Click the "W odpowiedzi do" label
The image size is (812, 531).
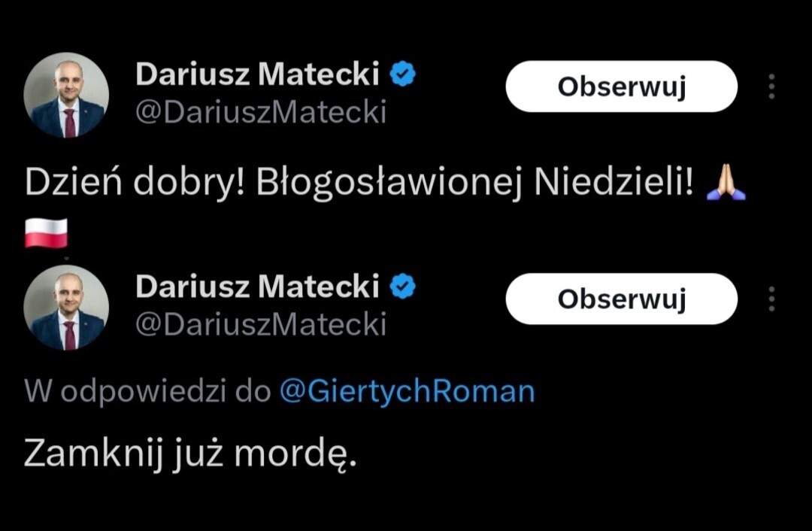[x=147, y=391]
